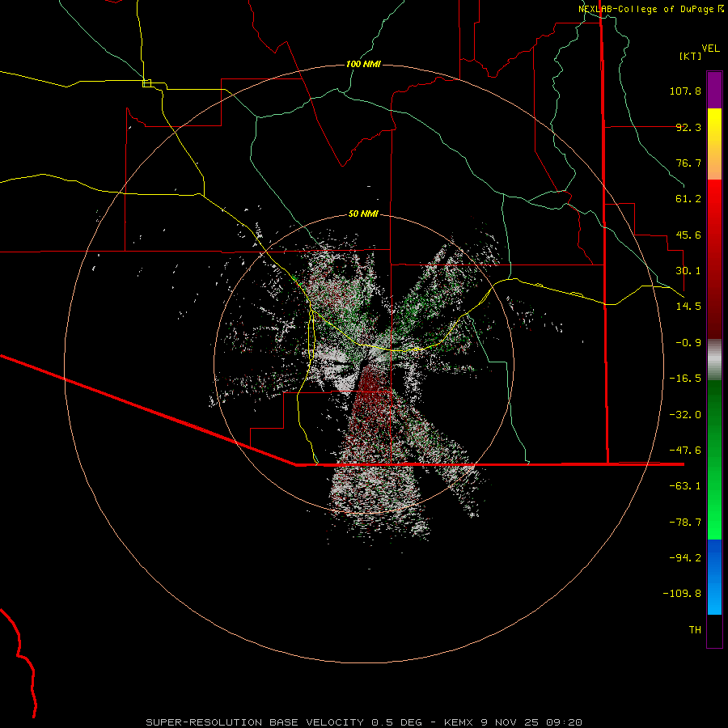The width and height of the screenshot is (728, 728).
Task: Click the 61.2 velocity scale value
Action: tap(688, 199)
